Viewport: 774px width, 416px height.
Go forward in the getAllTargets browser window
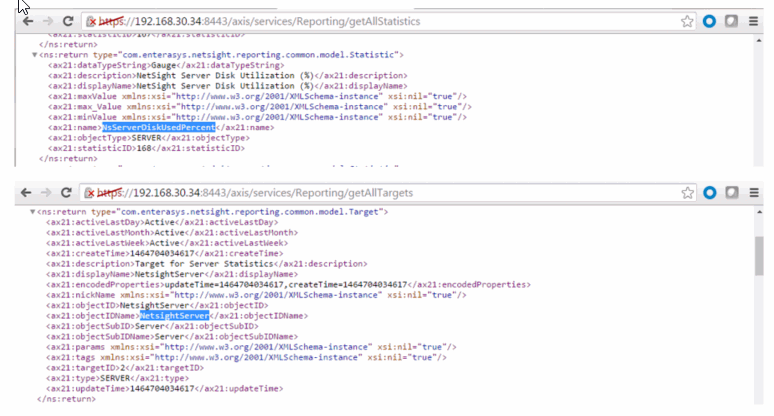[46, 192]
